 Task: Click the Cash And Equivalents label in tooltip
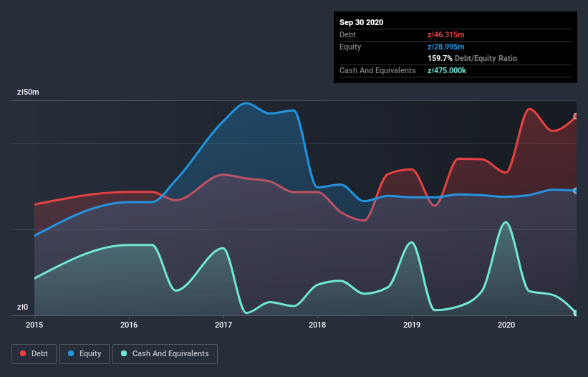tap(377, 70)
